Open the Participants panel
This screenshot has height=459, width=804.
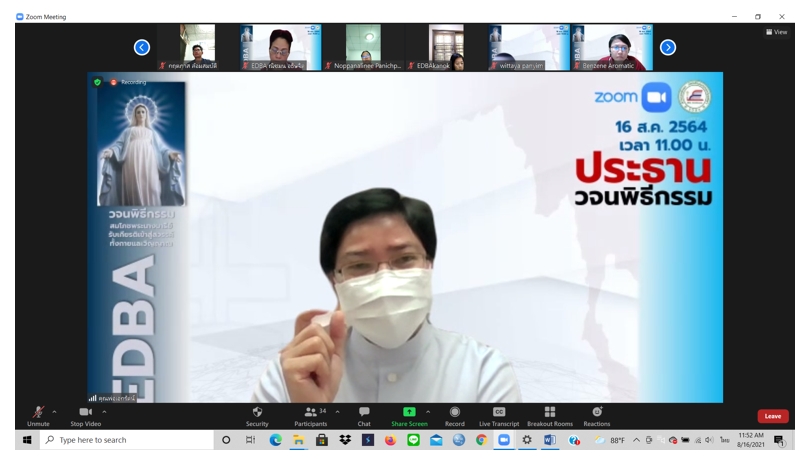pyautogui.click(x=311, y=416)
